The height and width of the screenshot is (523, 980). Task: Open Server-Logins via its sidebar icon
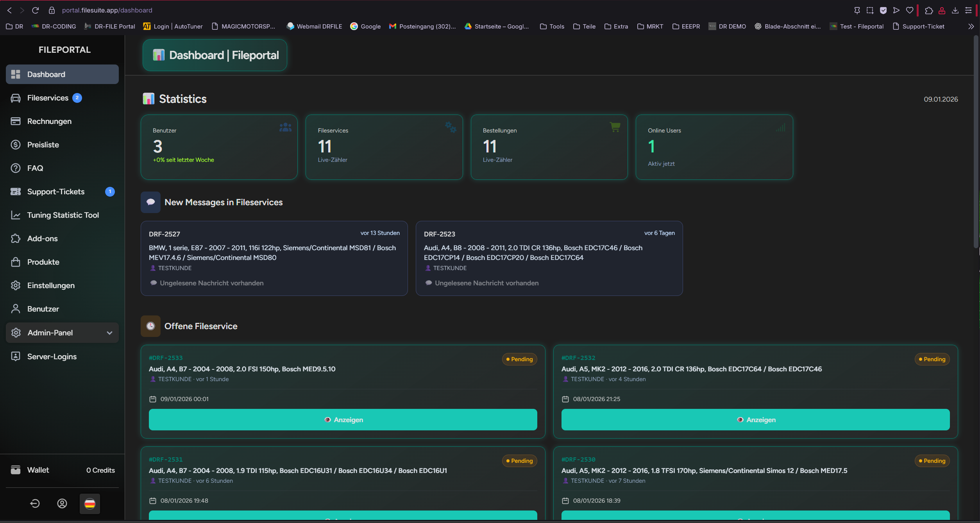(16, 356)
